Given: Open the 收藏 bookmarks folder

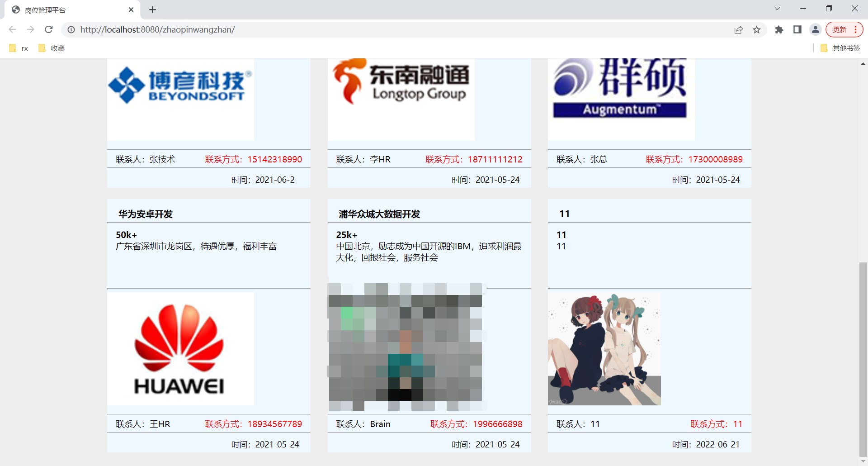Looking at the screenshot, I should pyautogui.click(x=52, y=48).
